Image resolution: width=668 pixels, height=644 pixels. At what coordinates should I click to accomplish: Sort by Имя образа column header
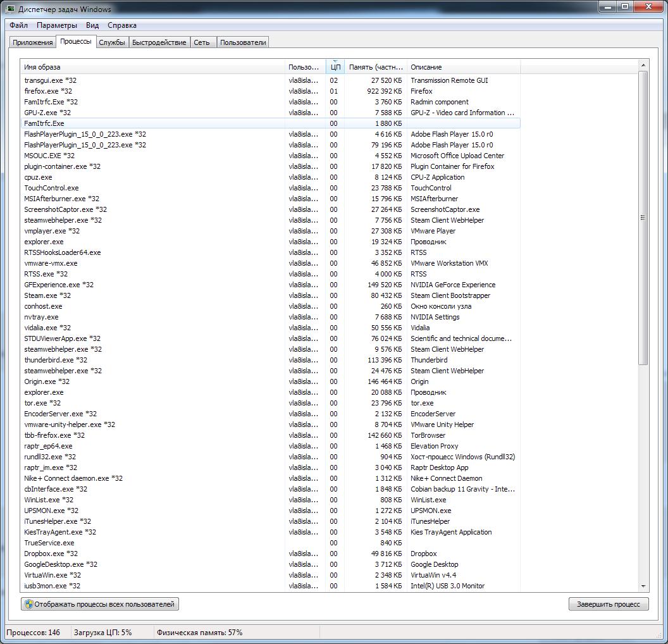[152, 67]
